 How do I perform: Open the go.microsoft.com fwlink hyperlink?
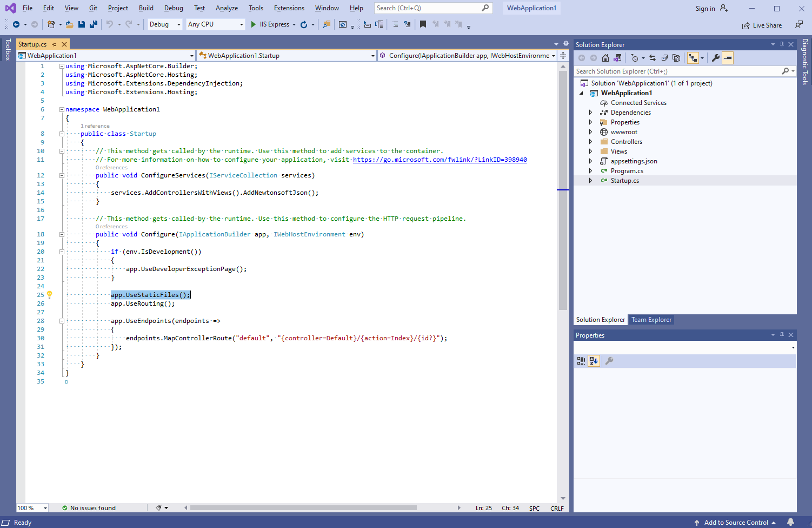440,160
